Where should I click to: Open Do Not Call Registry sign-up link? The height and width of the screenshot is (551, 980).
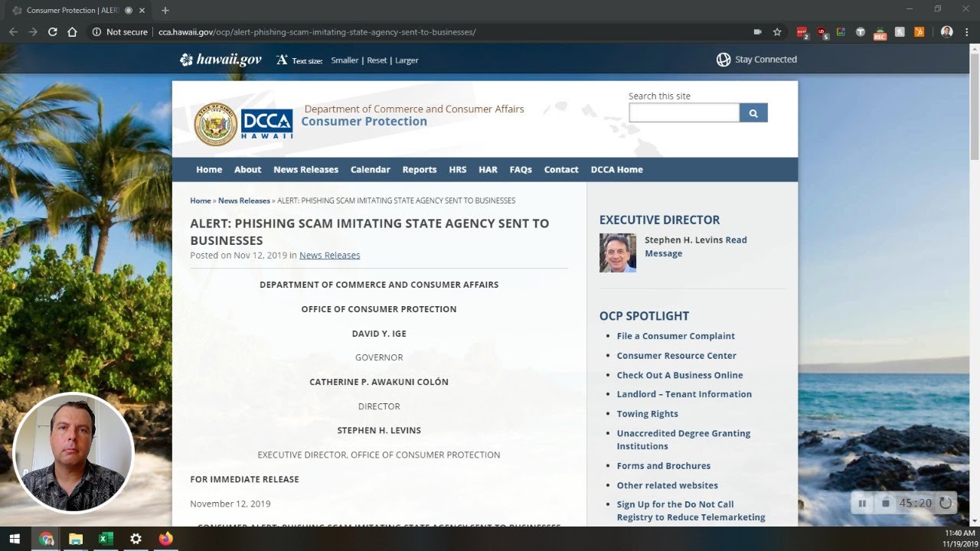691,511
